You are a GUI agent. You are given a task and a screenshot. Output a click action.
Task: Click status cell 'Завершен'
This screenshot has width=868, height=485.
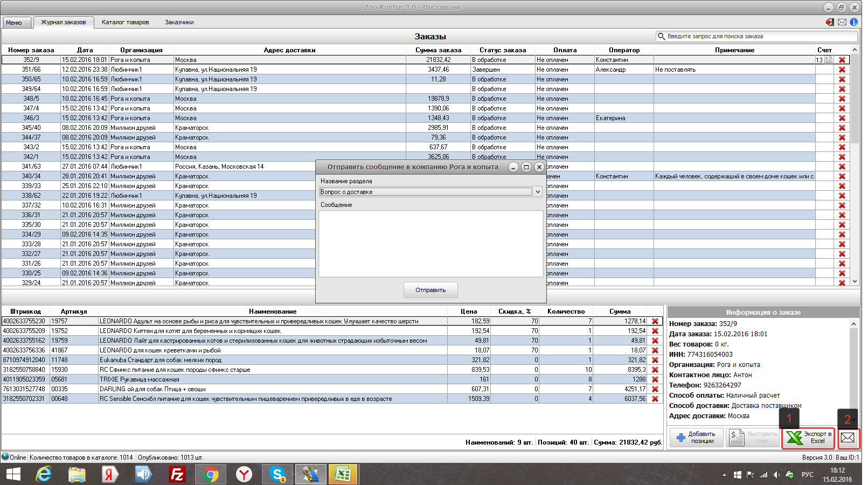pyautogui.click(x=503, y=70)
